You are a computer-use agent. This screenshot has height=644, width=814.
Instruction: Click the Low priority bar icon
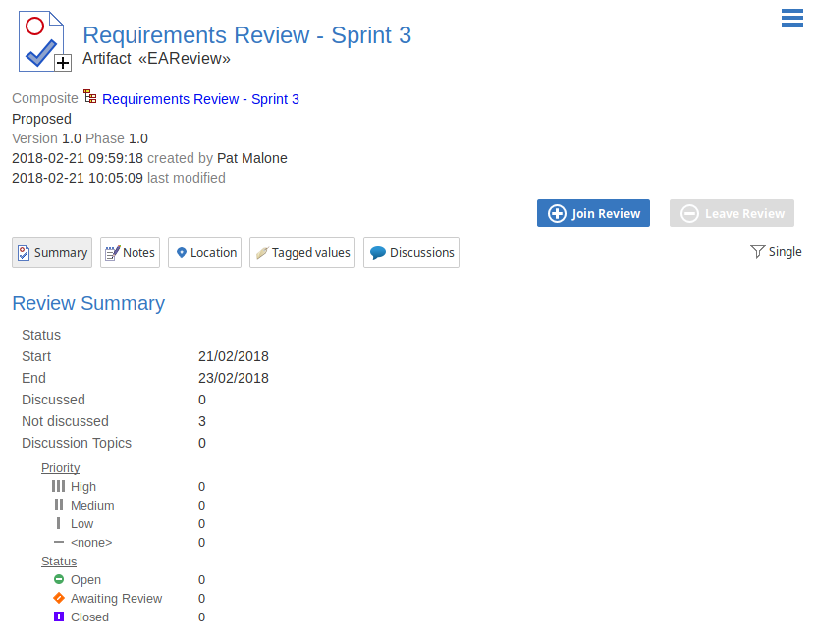(59, 523)
